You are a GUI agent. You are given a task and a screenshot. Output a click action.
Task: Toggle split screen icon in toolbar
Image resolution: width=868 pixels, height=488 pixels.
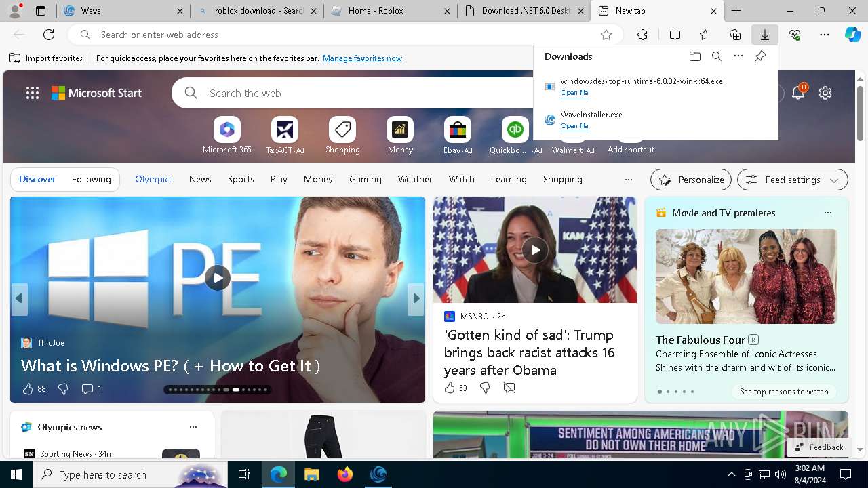pos(675,35)
